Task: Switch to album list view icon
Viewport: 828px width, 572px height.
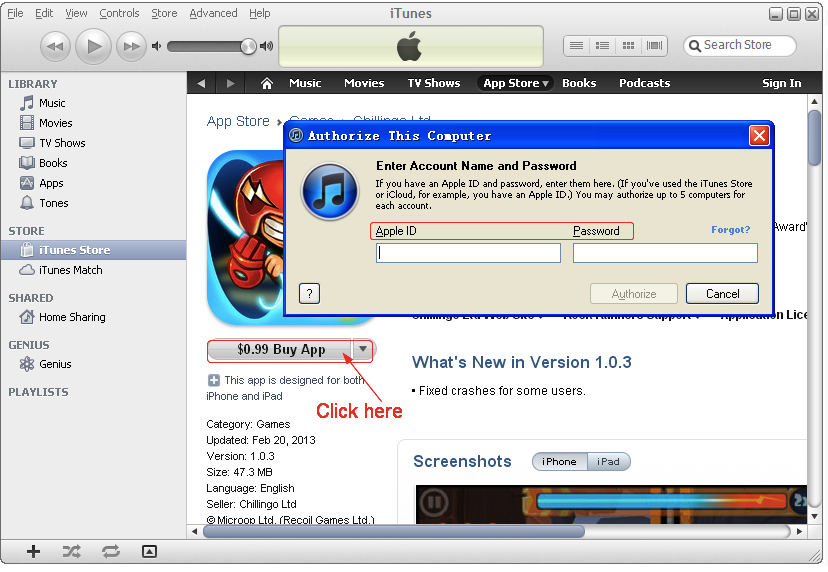Action: point(603,46)
